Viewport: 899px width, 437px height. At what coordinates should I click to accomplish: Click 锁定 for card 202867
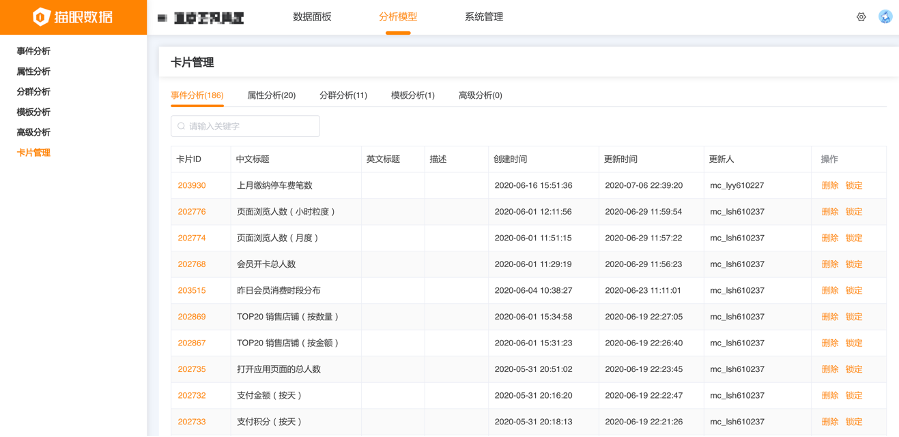click(854, 343)
